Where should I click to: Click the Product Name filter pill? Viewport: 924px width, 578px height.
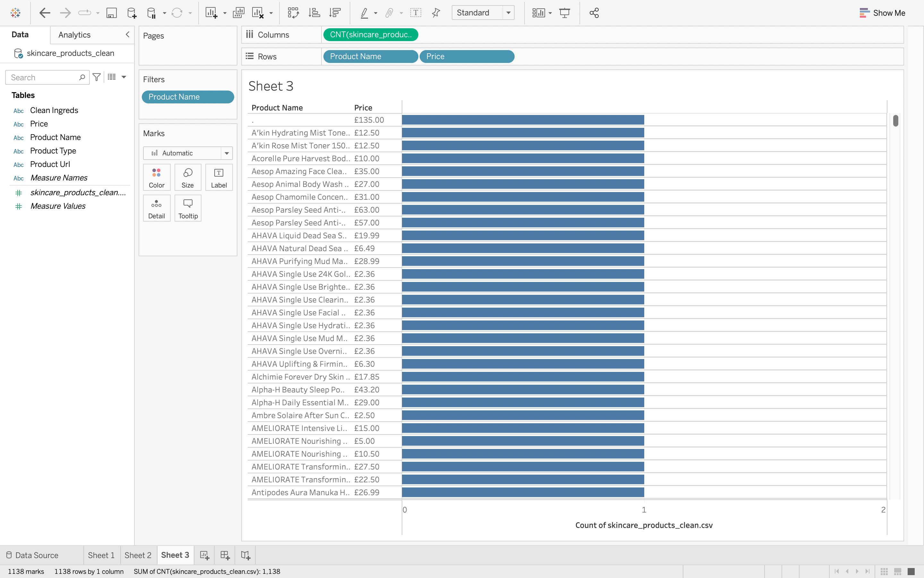tap(188, 97)
